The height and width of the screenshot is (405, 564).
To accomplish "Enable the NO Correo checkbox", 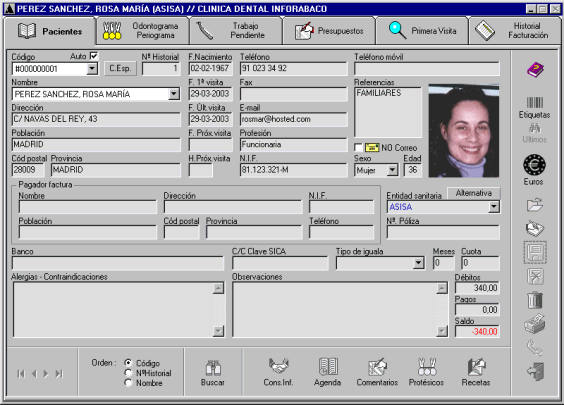I will pos(358,147).
